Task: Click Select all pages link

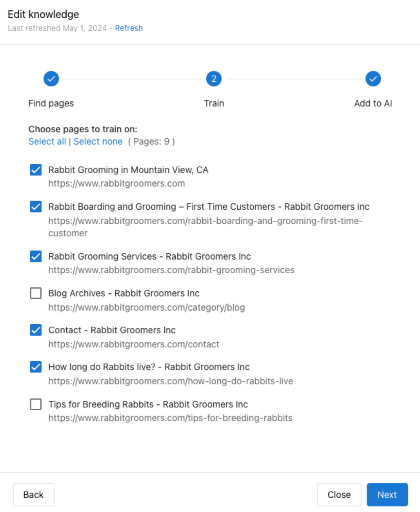Action: [x=47, y=142]
